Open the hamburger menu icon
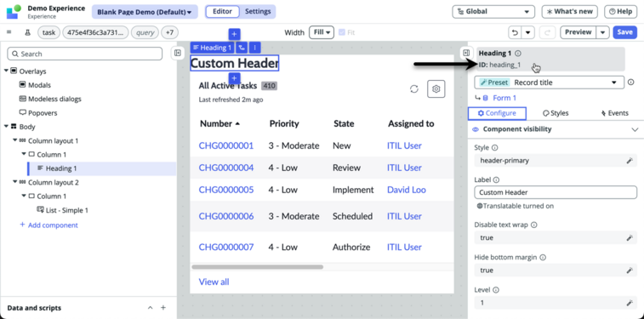The height and width of the screenshot is (319, 644). (9, 32)
